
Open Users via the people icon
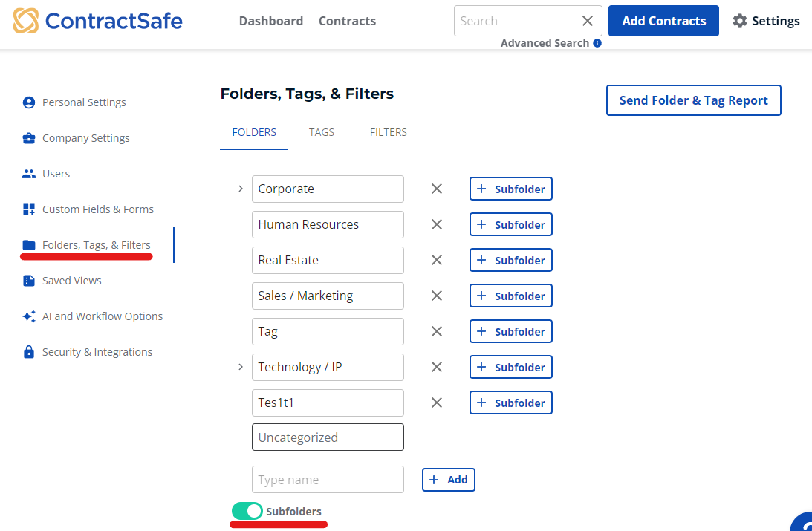(28, 174)
